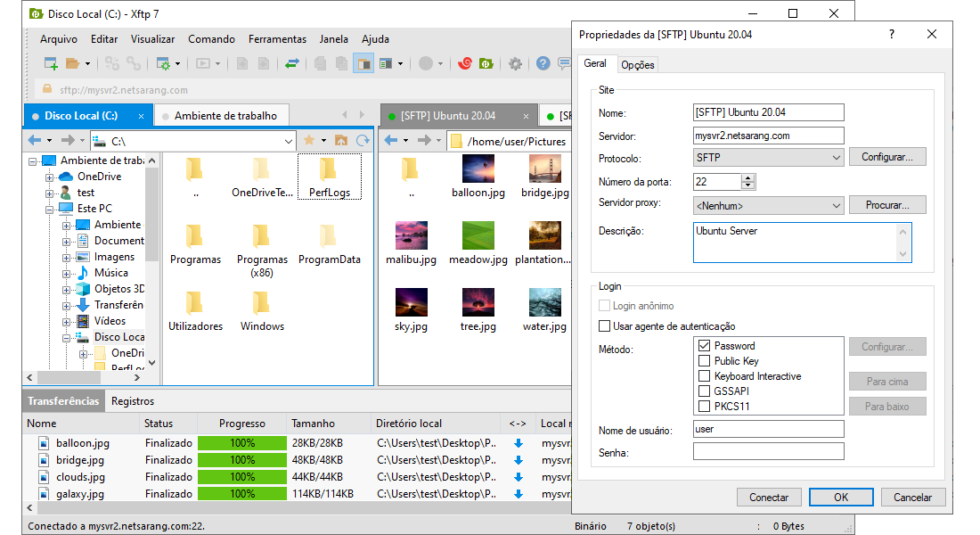Check the PKCS11 method checkbox
Viewport: 980px width, 535px height.
coord(705,406)
